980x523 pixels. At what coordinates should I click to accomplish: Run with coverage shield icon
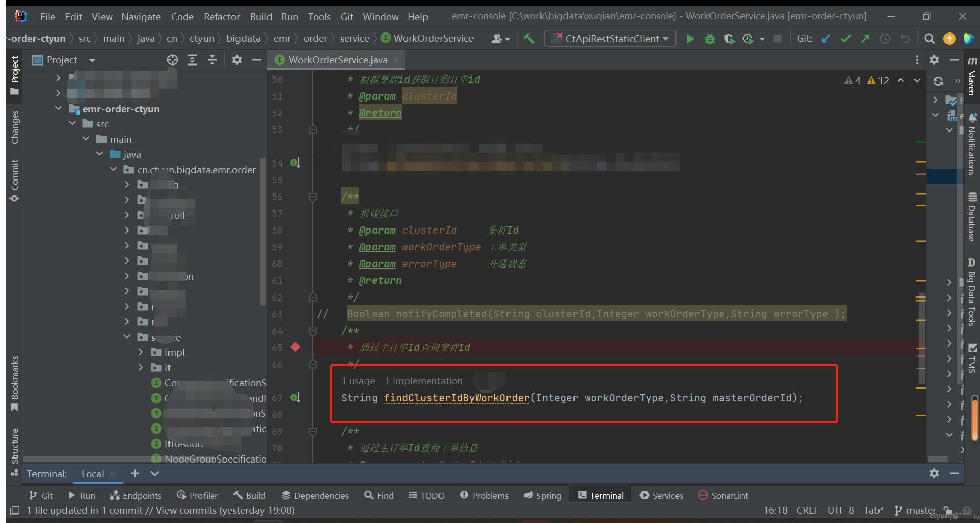point(729,39)
